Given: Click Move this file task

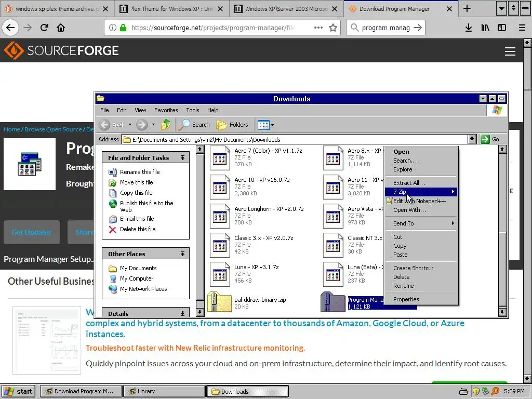Looking at the screenshot, I should [137, 182].
